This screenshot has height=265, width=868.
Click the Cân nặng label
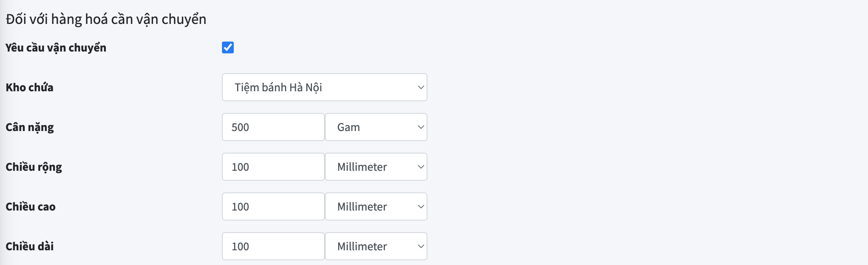click(29, 127)
